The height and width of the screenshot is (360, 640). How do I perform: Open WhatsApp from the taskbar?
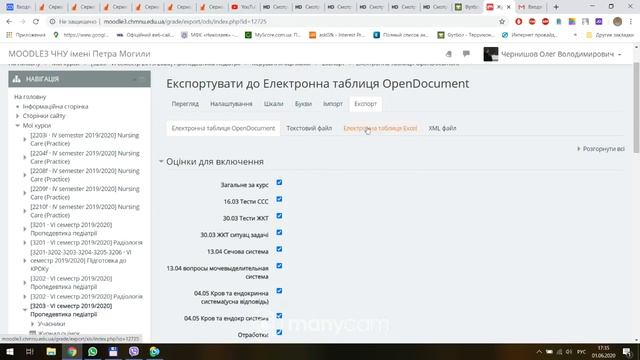93,351
